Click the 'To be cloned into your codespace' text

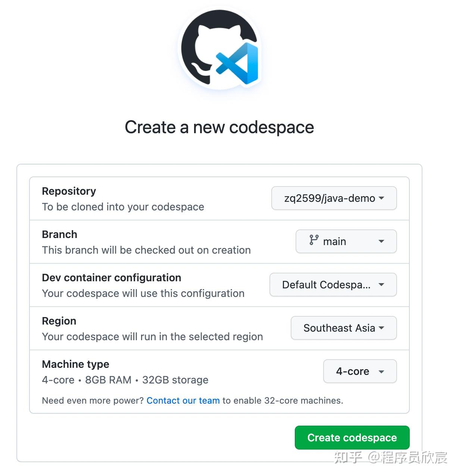(x=123, y=207)
